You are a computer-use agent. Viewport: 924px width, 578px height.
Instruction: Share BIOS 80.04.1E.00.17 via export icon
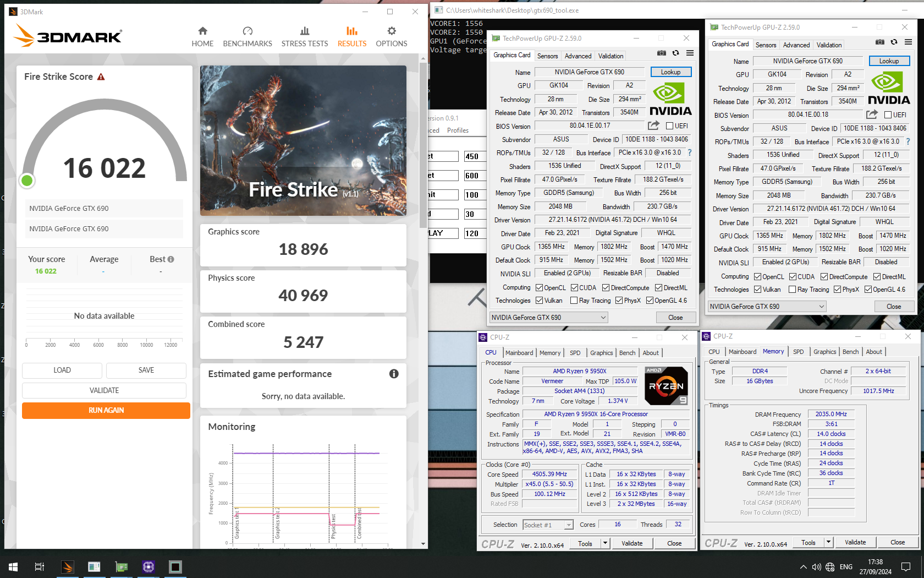tap(653, 126)
